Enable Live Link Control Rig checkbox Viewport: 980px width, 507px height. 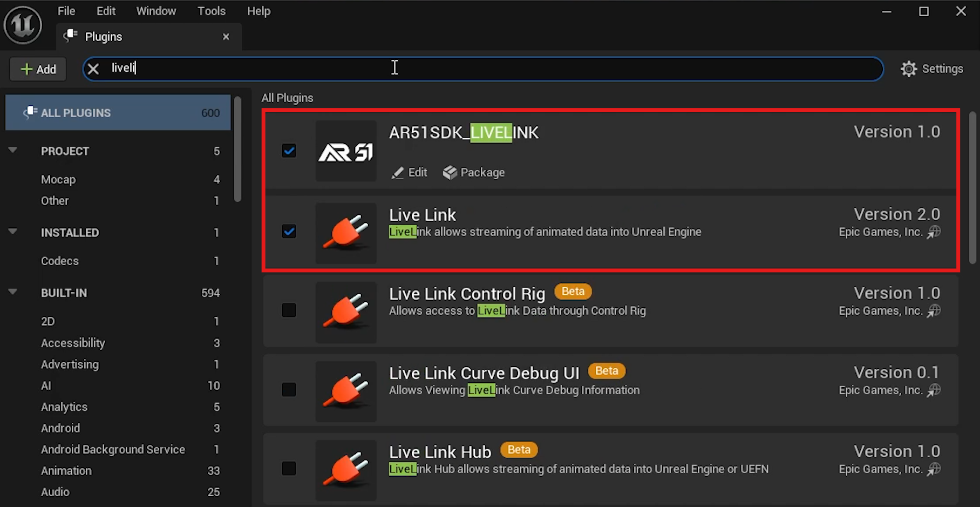point(289,310)
